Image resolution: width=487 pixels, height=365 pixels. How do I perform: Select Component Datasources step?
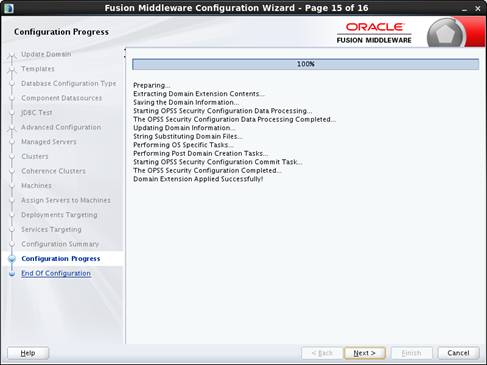click(x=61, y=98)
